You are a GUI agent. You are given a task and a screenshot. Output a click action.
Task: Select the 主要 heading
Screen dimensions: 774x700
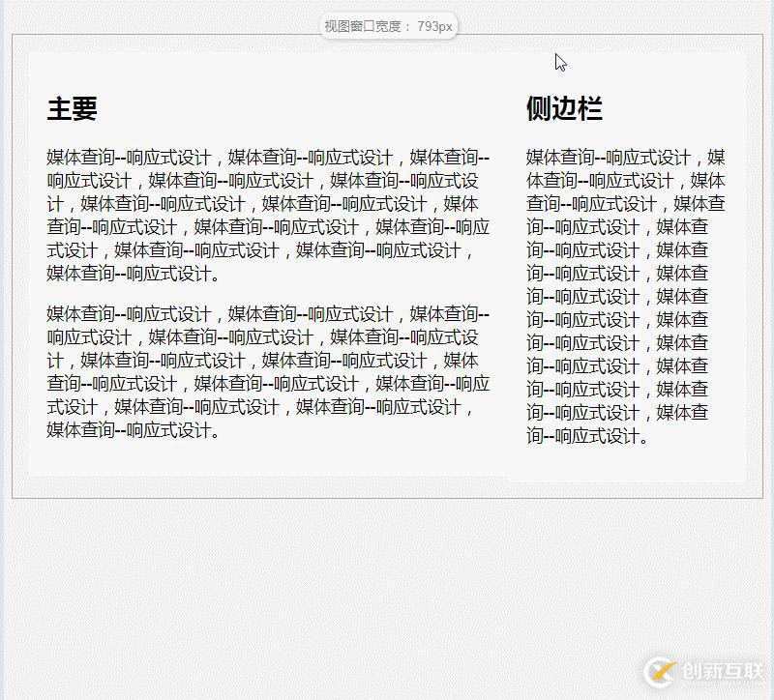tap(72, 108)
